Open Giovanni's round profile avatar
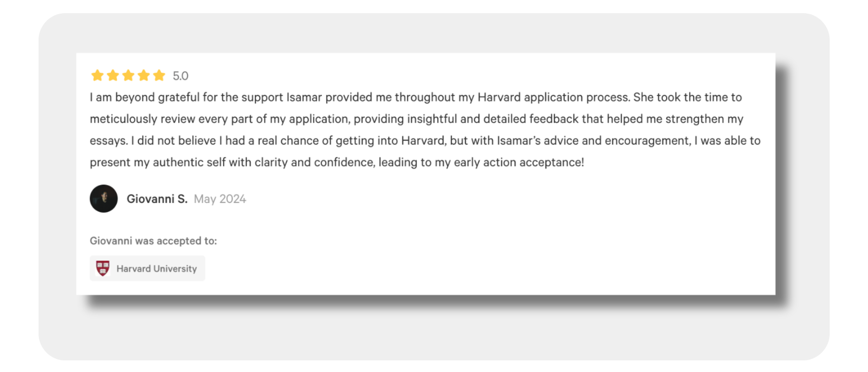 pyautogui.click(x=104, y=198)
